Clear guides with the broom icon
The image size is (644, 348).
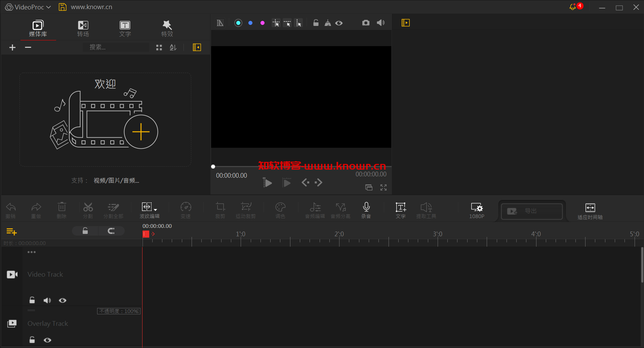pyautogui.click(x=328, y=23)
